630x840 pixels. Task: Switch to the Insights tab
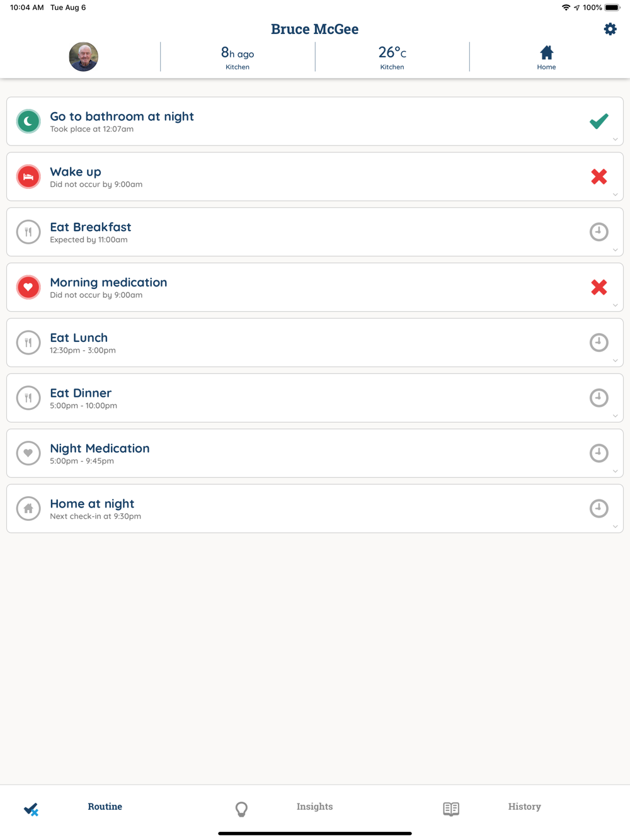(x=314, y=807)
